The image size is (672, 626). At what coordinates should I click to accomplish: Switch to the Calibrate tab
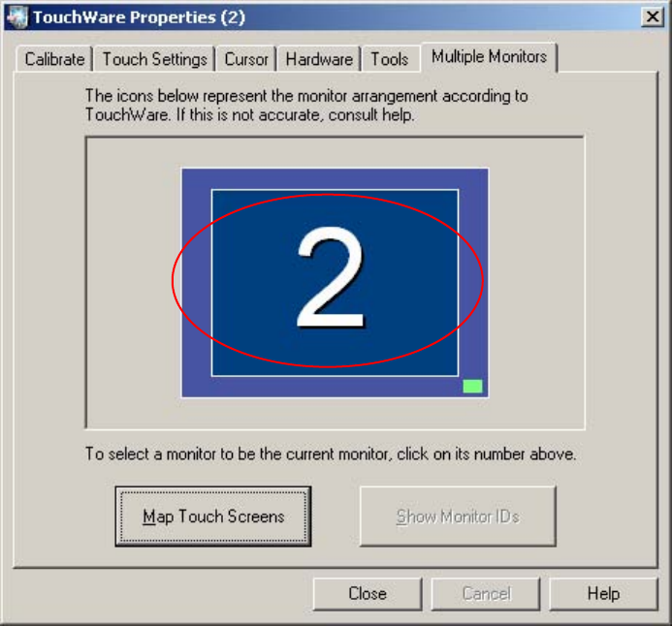click(x=54, y=59)
